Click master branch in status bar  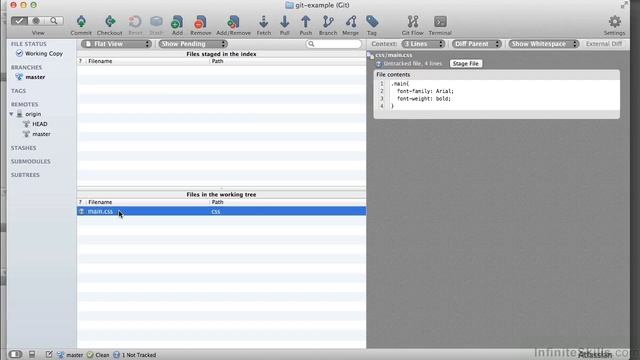(70, 355)
